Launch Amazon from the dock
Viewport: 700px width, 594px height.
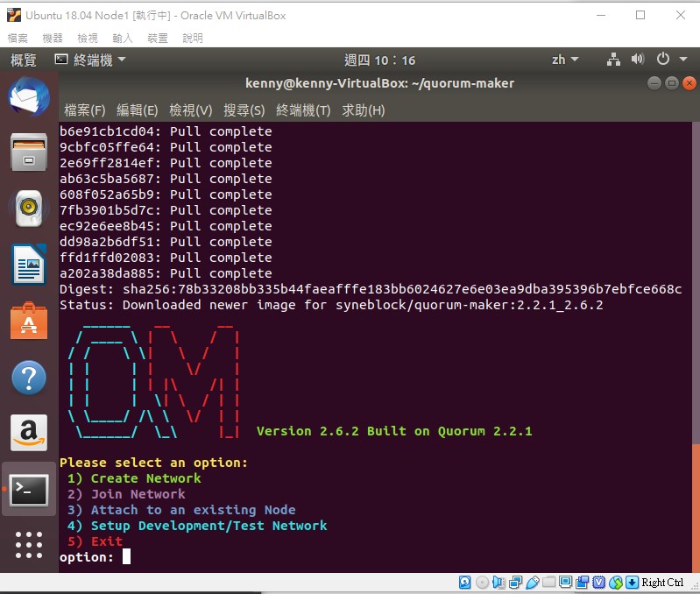tap(29, 434)
